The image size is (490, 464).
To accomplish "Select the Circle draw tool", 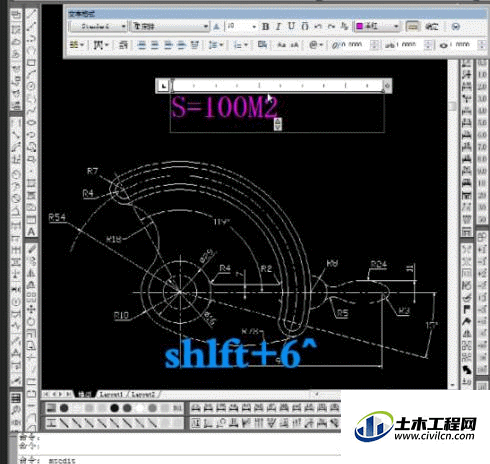I will [x=31, y=86].
